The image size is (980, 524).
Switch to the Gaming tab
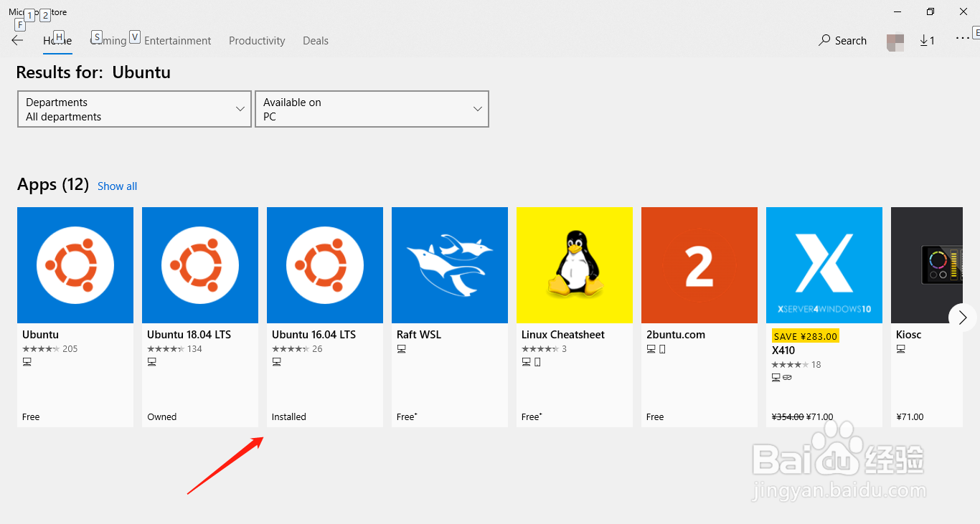point(108,41)
